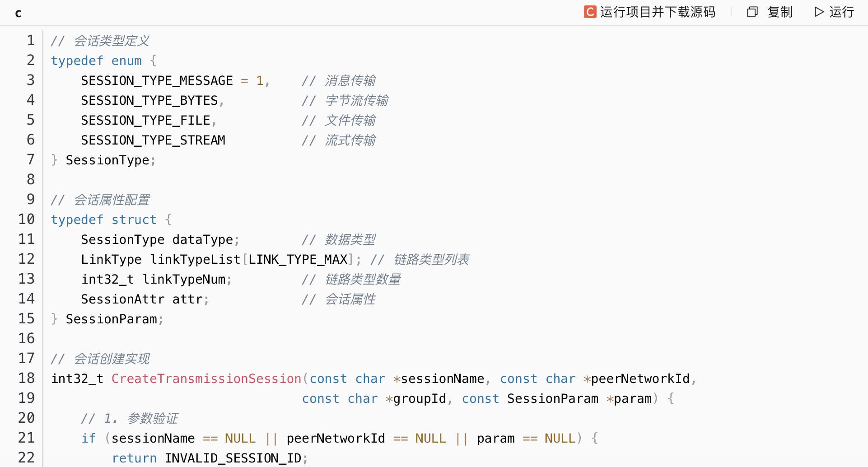Click line number 18 in gutter
This screenshot has height=467, width=868.
(x=26, y=378)
